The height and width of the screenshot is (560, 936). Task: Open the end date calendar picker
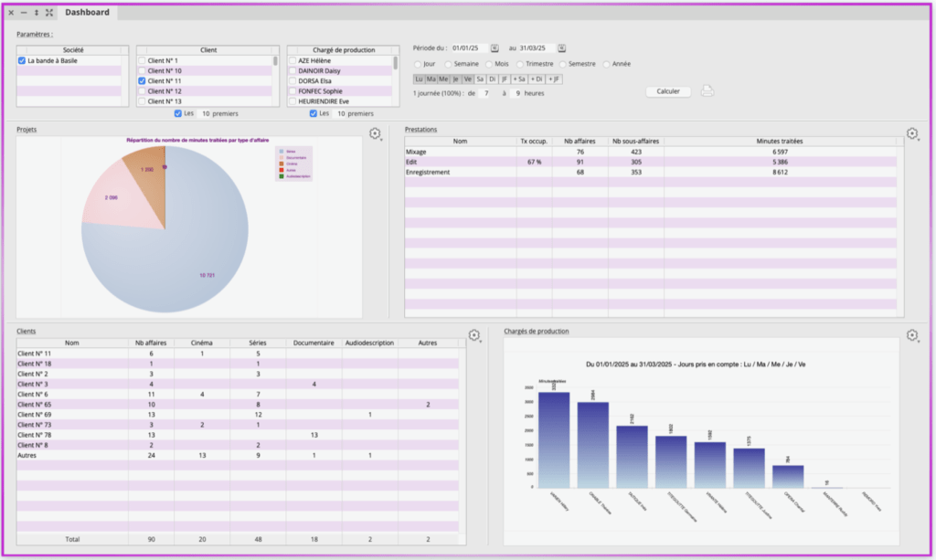point(562,48)
